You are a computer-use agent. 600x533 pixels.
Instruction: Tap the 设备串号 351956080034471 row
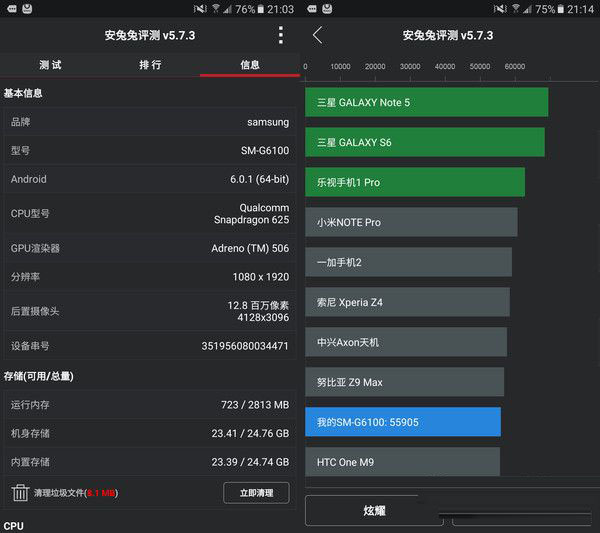(150, 346)
